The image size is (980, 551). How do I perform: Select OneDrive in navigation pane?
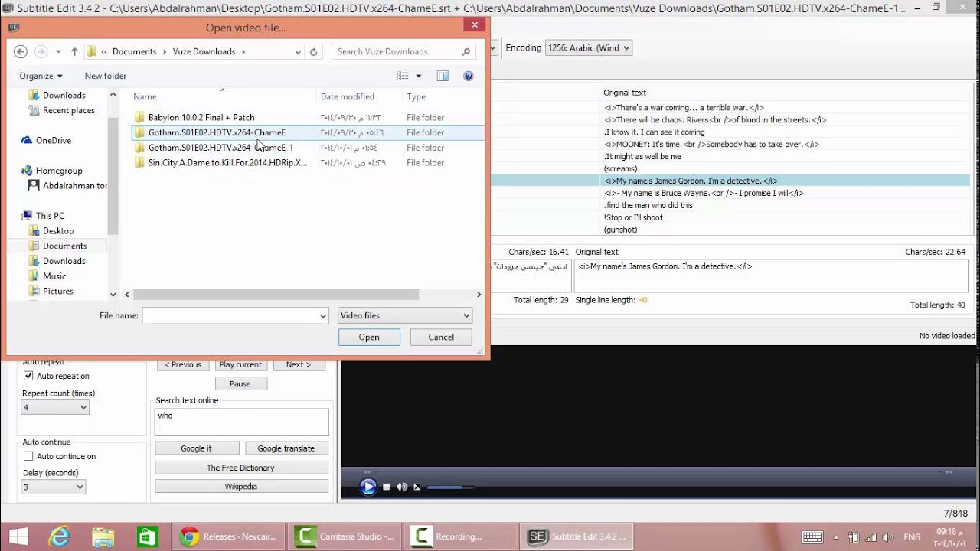(x=53, y=140)
